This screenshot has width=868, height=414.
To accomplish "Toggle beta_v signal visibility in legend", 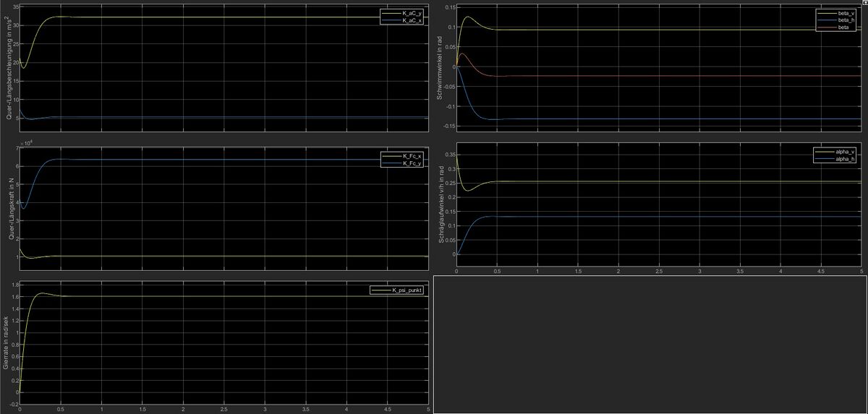I will [846, 13].
